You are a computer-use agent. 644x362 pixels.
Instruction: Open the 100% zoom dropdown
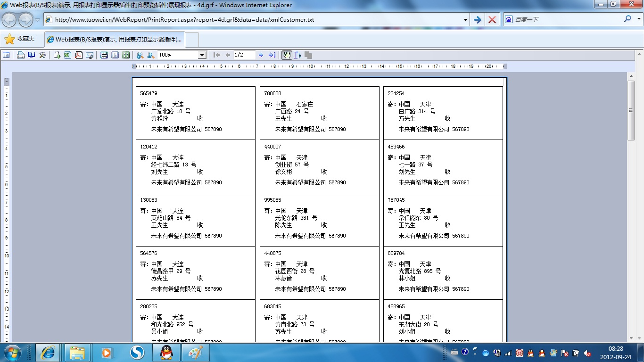[202, 55]
